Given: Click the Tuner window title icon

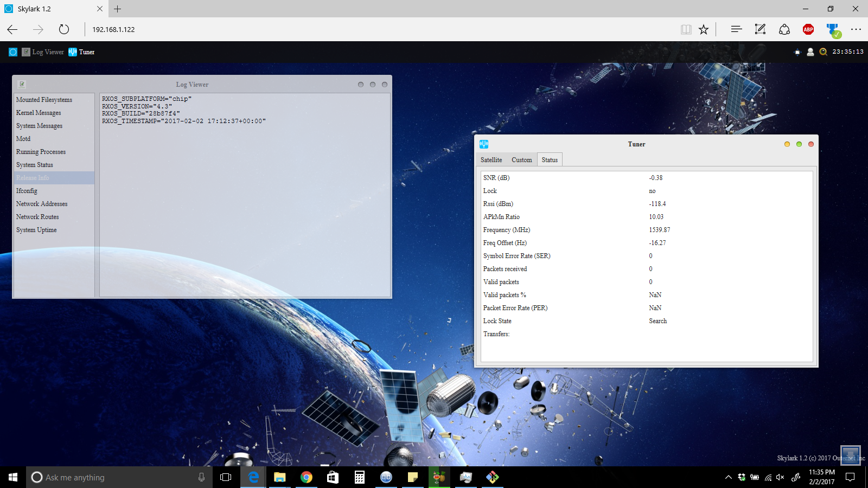Looking at the screenshot, I should (x=484, y=144).
